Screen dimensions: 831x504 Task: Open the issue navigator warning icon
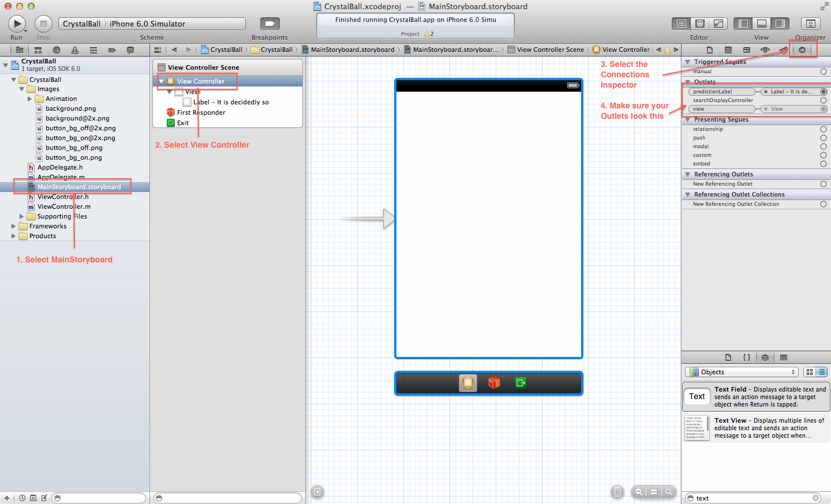74,50
